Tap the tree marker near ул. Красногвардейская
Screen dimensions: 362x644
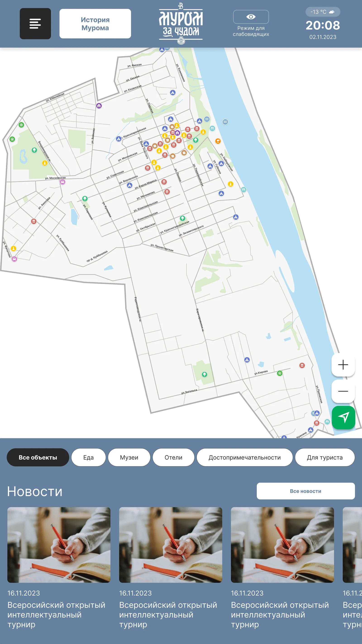tap(183, 218)
